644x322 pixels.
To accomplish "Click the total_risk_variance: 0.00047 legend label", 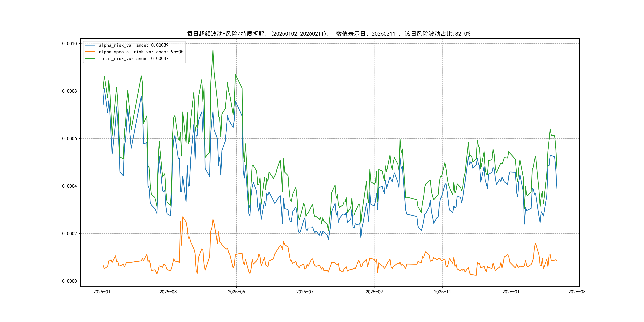I will point(134,58).
